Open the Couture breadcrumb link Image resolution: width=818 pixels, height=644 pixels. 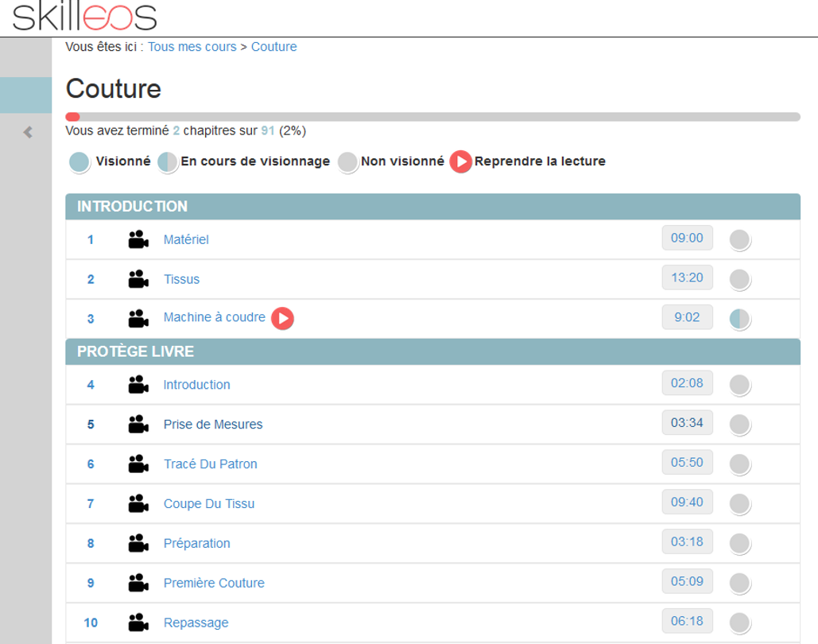click(274, 46)
